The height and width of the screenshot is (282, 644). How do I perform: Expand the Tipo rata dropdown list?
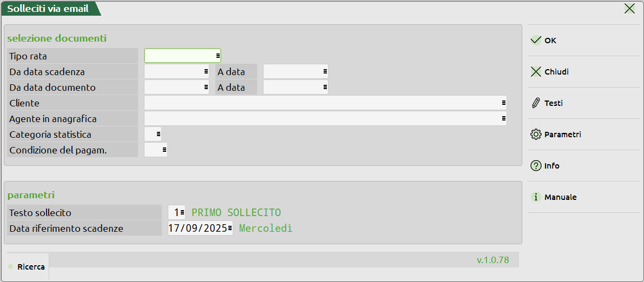click(x=218, y=56)
